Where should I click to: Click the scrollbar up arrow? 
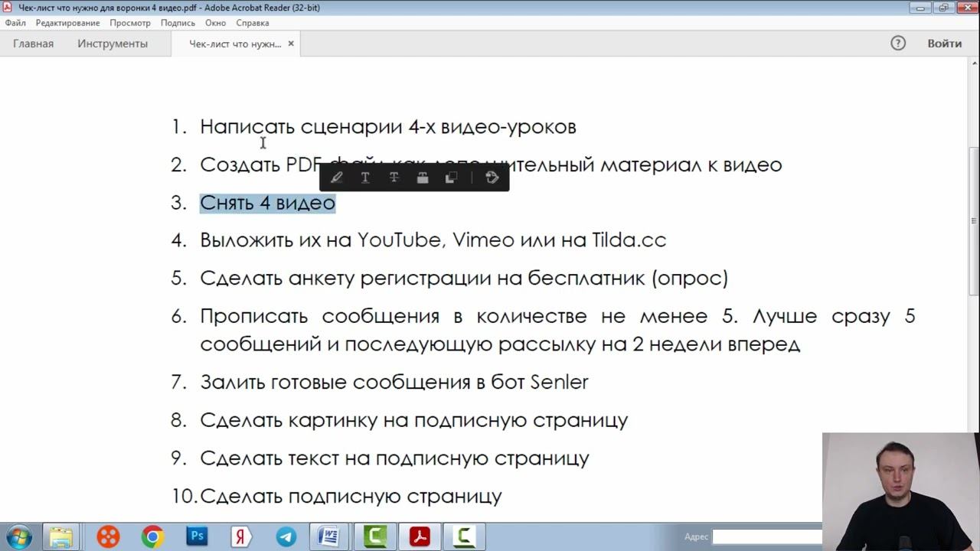pyautogui.click(x=974, y=64)
